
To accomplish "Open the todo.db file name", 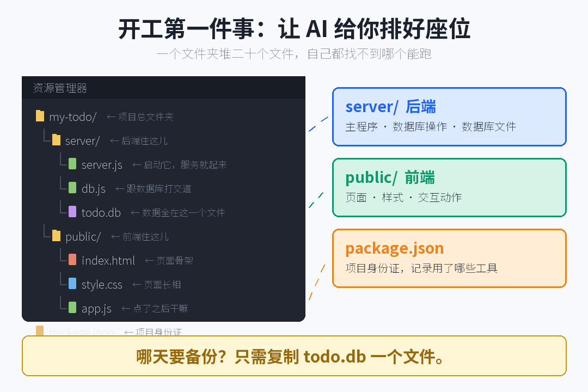I will pyautogui.click(x=101, y=213).
